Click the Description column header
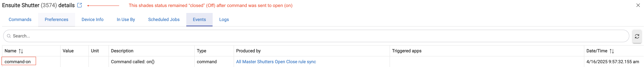The image size is (644, 67). point(122,51)
